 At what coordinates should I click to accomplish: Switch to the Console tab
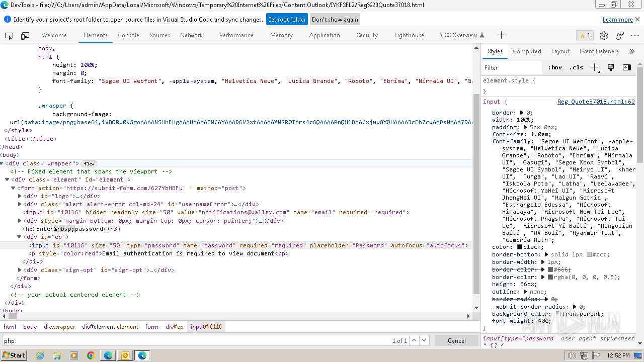click(x=128, y=35)
